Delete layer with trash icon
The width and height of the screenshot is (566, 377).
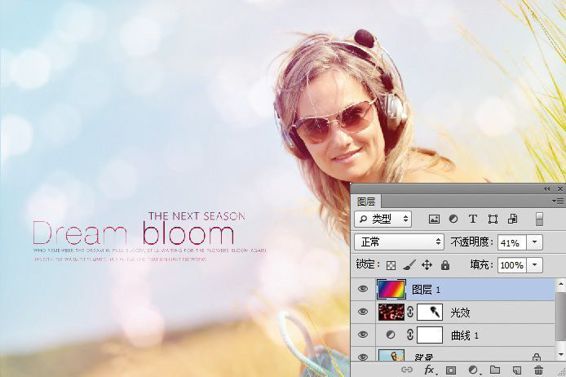[x=538, y=370]
